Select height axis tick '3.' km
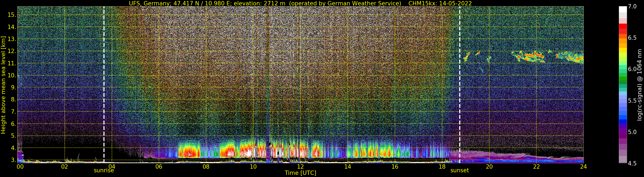Viewport: 644px width, 177px height. tap(14, 160)
